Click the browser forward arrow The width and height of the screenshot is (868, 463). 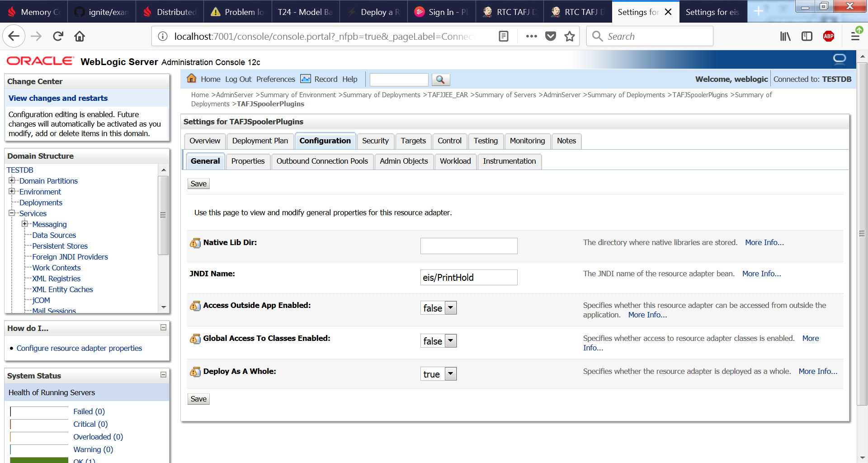coord(36,36)
